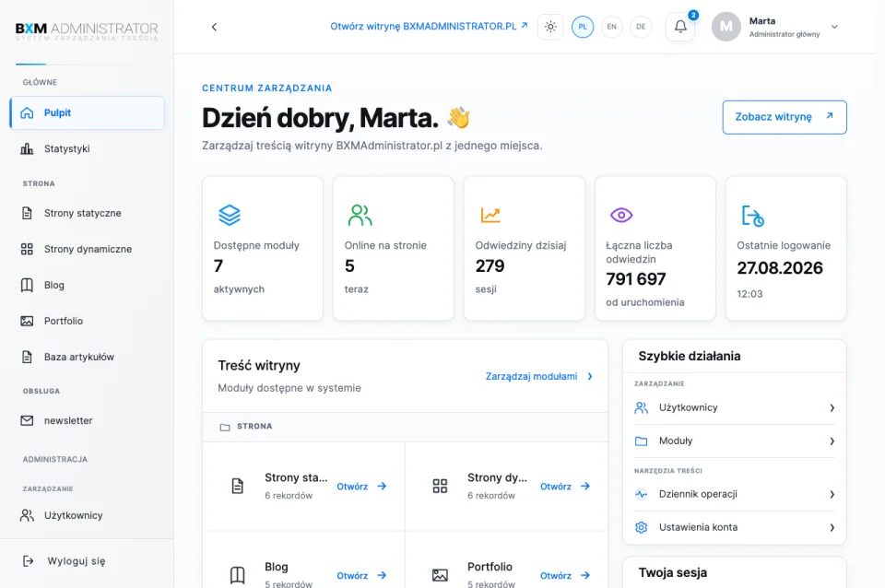Click 'Dzień dobry, Marta.' heading
Viewport: 885px width, 588px height.
[x=320, y=118]
